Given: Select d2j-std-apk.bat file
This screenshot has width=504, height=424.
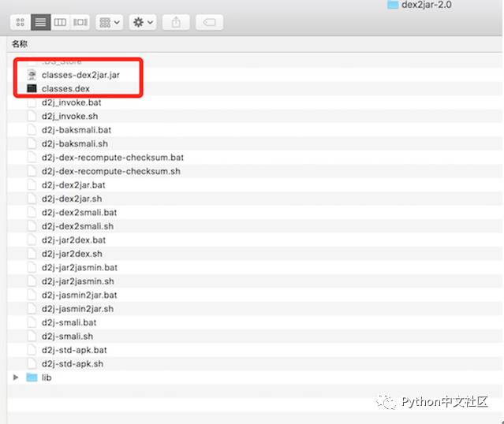Looking at the screenshot, I should (x=74, y=350).
